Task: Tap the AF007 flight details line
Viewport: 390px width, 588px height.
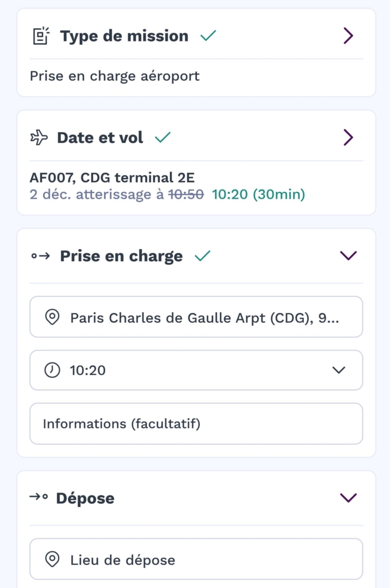Action: pos(112,178)
